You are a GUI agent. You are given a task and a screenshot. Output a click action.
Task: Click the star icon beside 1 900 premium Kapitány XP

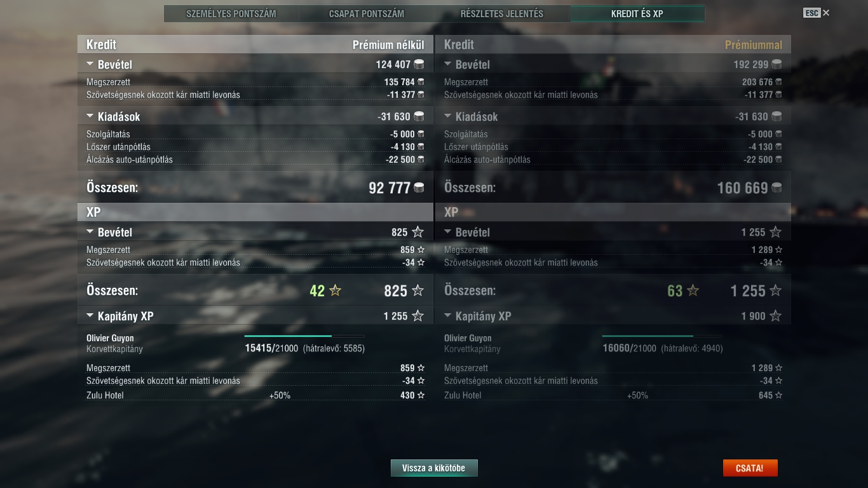[x=775, y=316]
